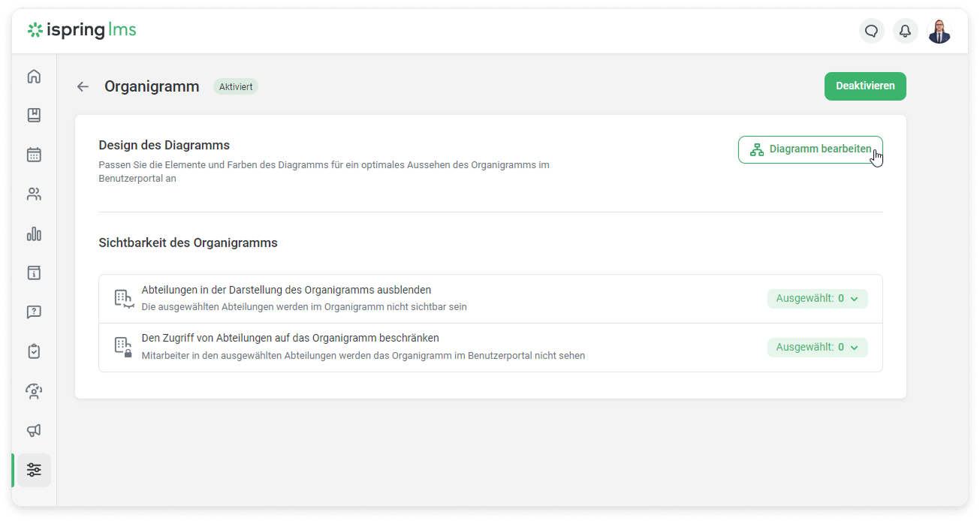
Task: Open the archive box icon in sidebar
Action: (34, 273)
